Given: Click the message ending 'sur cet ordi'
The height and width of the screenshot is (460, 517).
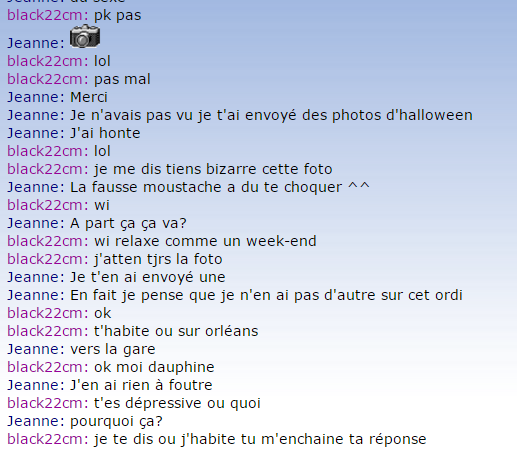Looking at the screenshot, I should [266, 295].
